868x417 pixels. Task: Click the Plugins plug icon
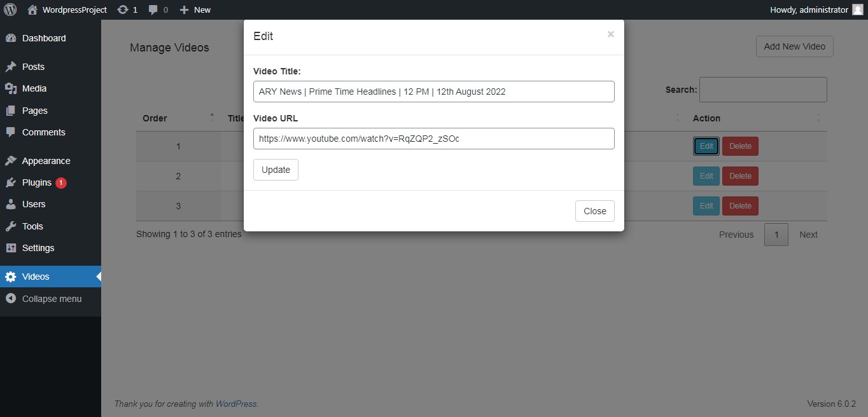[x=11, y=182]
